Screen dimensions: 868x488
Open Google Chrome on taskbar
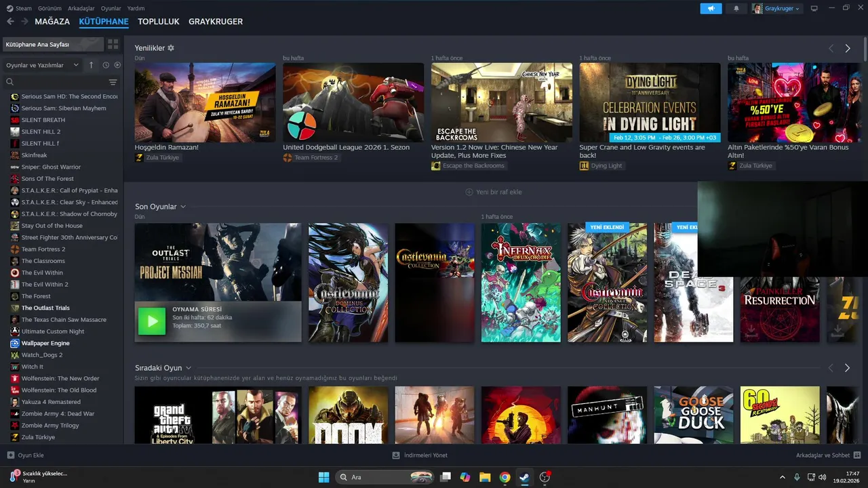click(505, 477)
